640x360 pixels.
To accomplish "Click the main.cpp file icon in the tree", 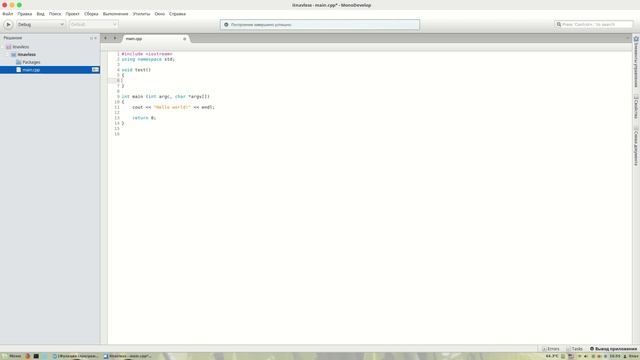I will (18, 70).
